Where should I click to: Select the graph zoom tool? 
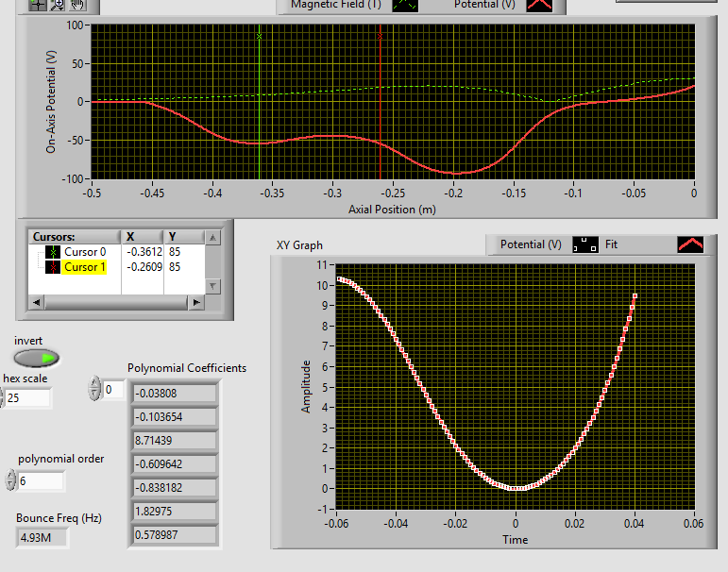click(56, 4)
